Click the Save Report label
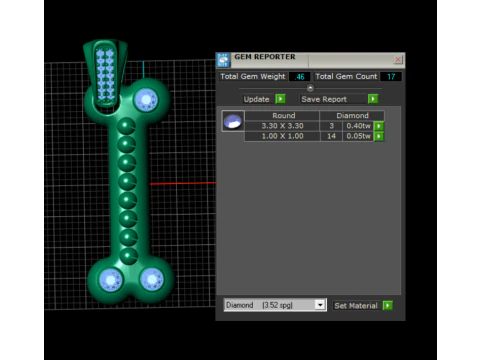The width and height of the screenshot is (480, 360). pyautogui.click(x=324, y=99)
